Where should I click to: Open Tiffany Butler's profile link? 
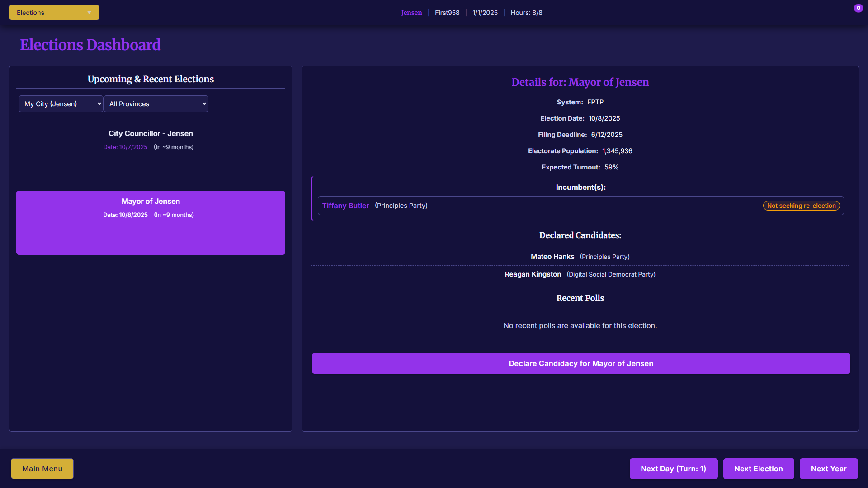pyautogui.click(x=345, y=206)
